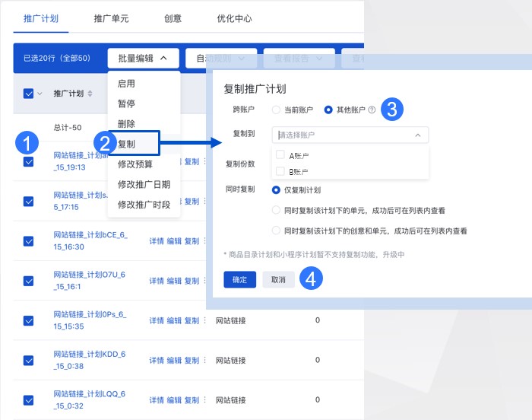Check the A账户 checkbox
The image size is (532, 420).
pos(280,155)
